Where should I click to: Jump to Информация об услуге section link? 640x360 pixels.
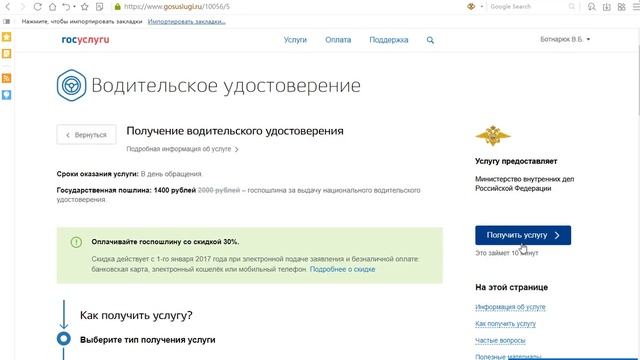510,307
